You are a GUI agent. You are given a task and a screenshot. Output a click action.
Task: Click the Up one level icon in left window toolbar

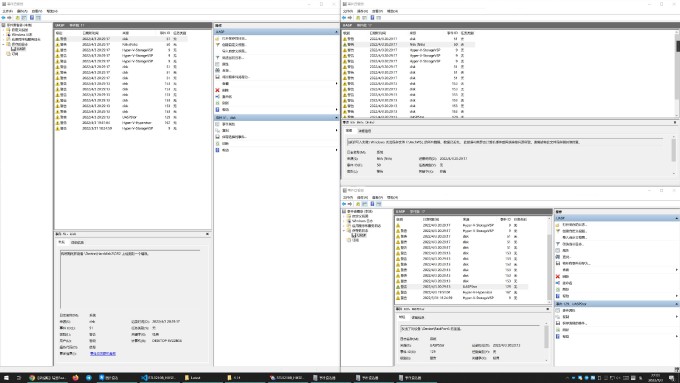pos(18,18)
